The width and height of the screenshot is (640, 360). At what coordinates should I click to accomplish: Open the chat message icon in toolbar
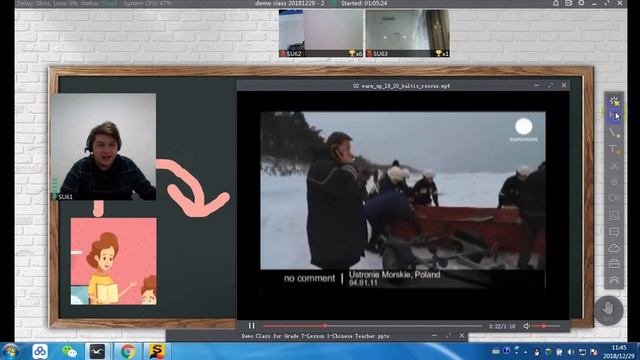coord(614,232)
